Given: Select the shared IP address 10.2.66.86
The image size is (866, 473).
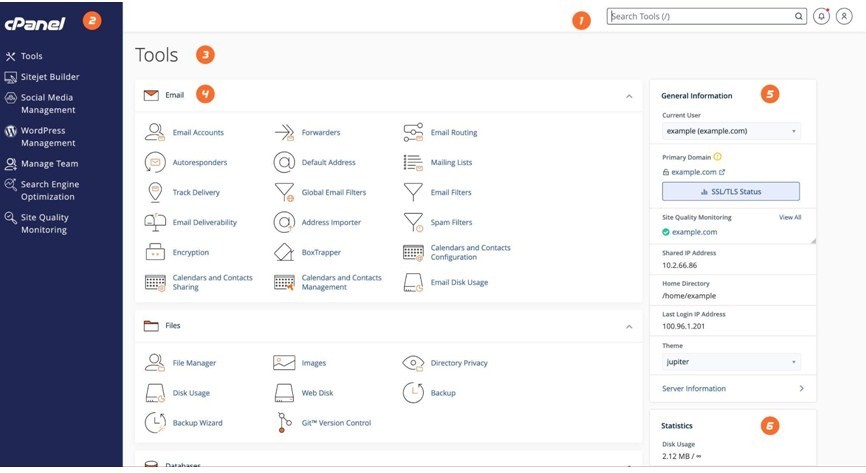Looking at the screenshot, I should pyautogui.click(x=679, y=265).
